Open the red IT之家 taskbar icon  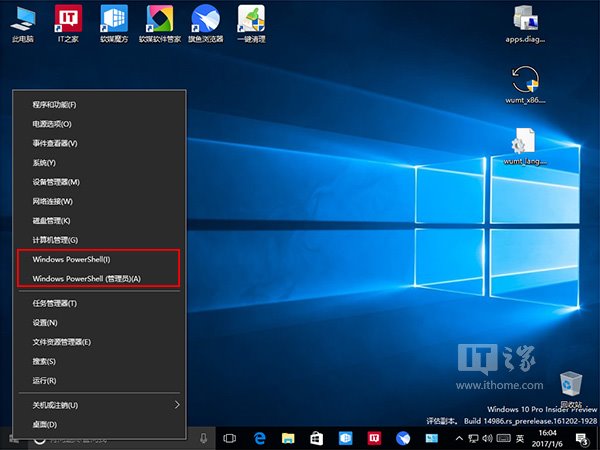point(374,438)
